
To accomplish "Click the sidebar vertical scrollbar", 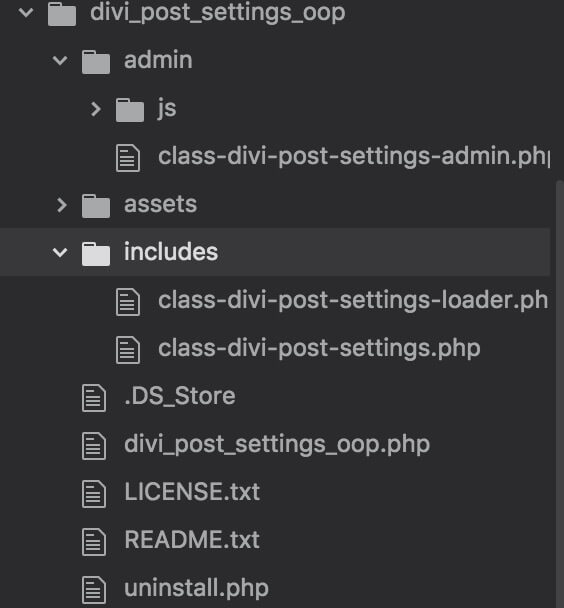I will pos(559,394).
